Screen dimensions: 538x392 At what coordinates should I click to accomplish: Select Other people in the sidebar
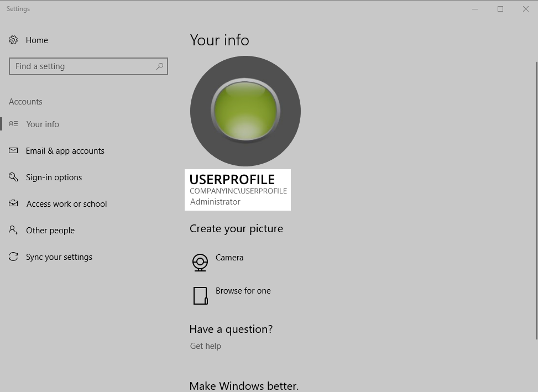pos(50,231)
